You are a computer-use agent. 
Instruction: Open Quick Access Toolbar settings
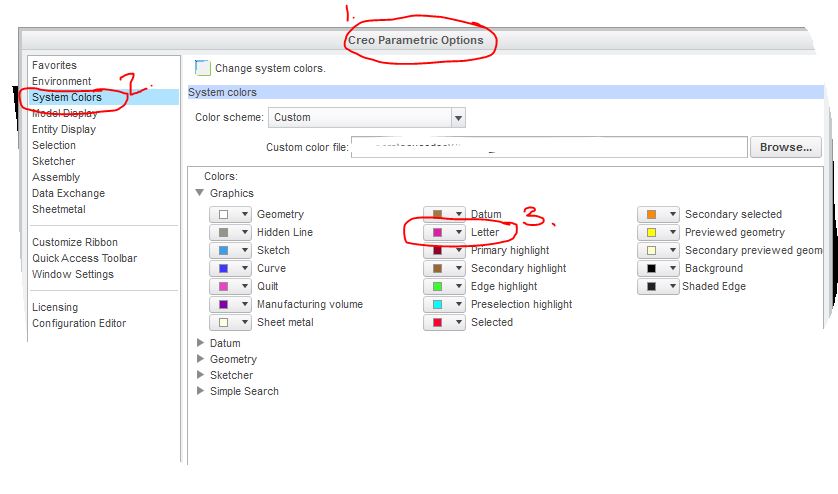[84, 258]
